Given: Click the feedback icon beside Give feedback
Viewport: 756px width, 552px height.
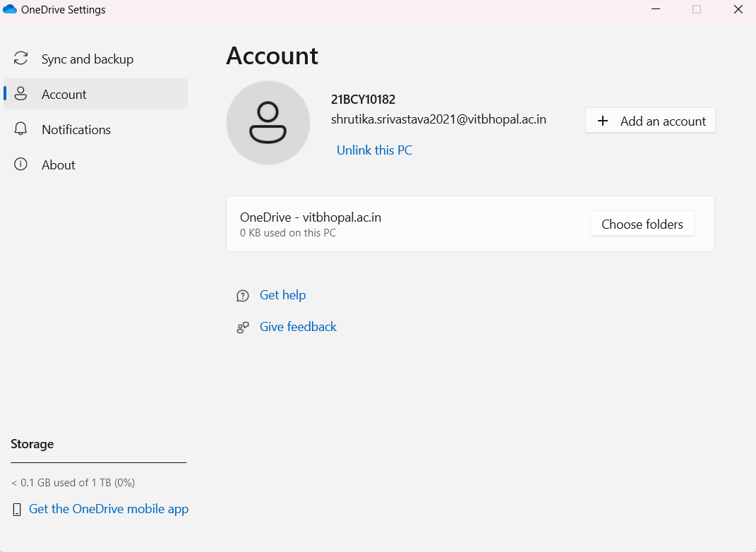Looking at the screenshot, I should 243,328.
